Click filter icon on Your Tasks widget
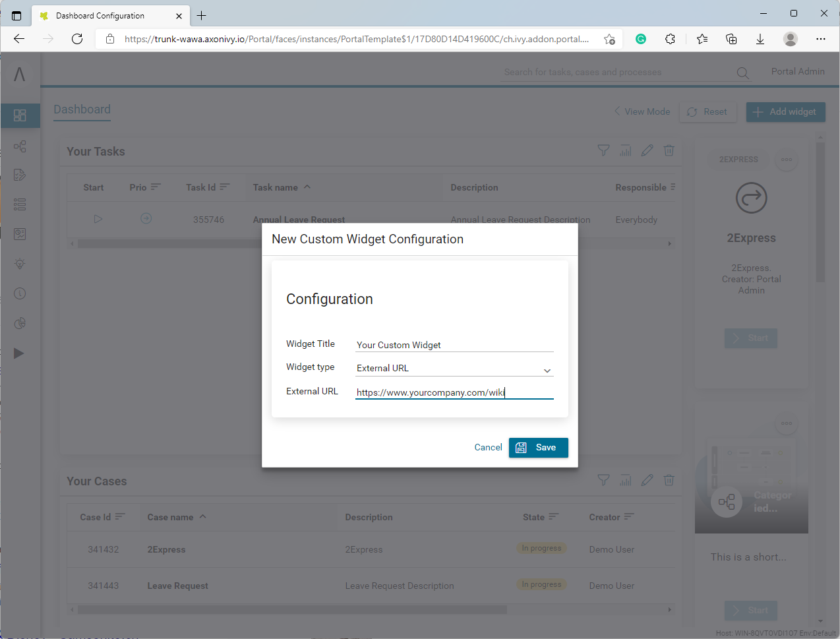 pos(603,151)
